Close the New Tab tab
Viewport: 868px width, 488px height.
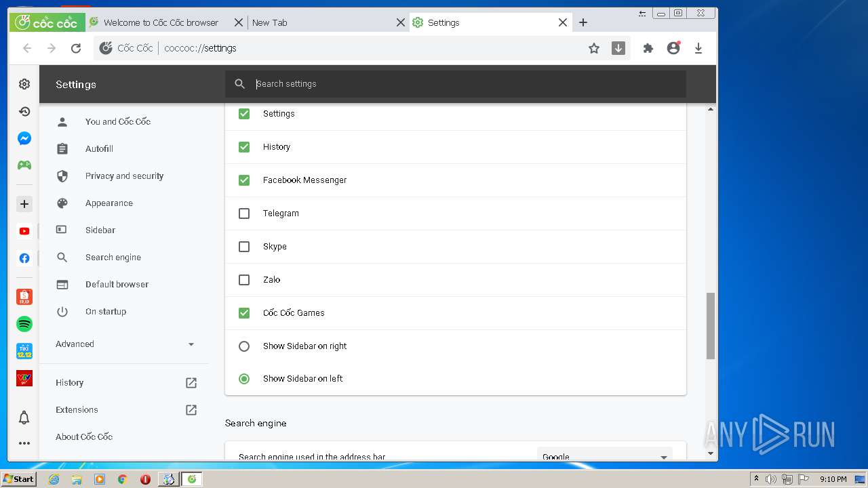coord(401,22)
